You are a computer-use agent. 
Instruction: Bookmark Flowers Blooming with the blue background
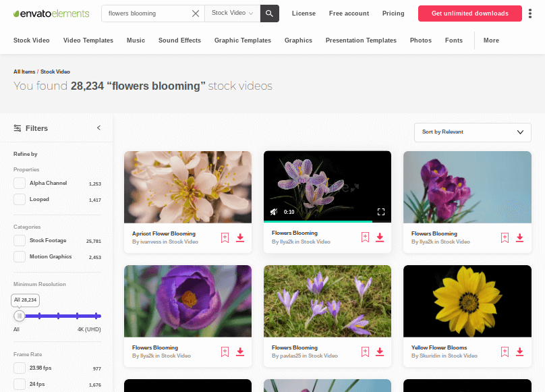pyautogui.click(x=505, y=238)
